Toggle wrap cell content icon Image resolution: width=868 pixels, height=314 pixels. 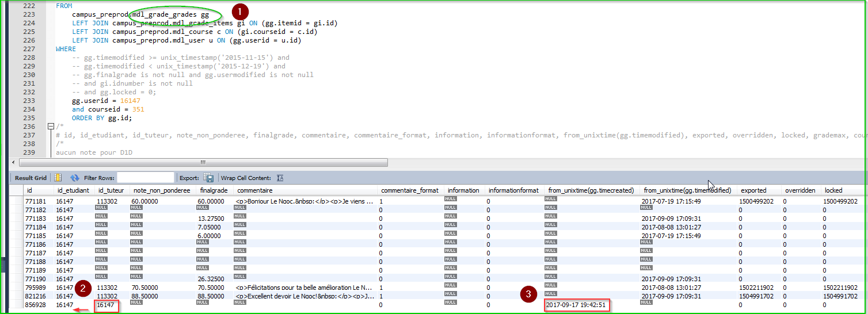pyautogui.click(x=280, y=178)
